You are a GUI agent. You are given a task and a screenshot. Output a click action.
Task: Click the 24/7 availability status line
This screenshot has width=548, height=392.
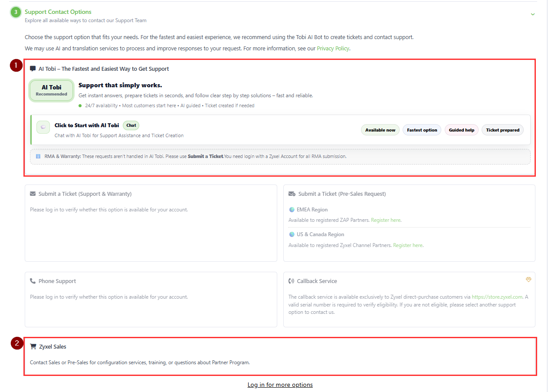coord(167,105)
